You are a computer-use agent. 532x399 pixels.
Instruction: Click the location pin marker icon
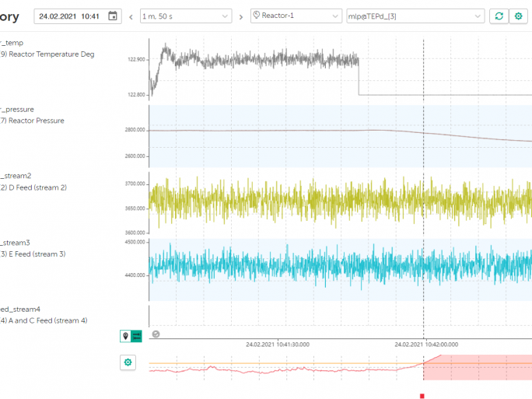(125, 336)
